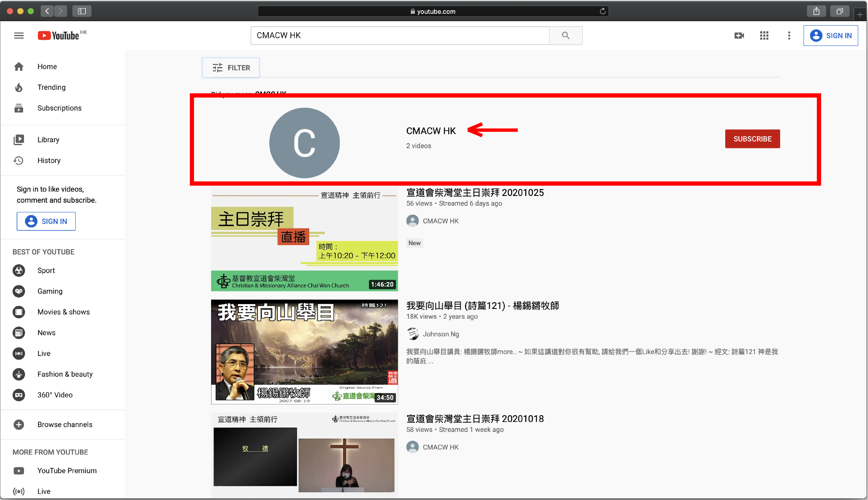Click the Fashion & beauty icon
Screen dimensions: 868x500
[19, 374]
